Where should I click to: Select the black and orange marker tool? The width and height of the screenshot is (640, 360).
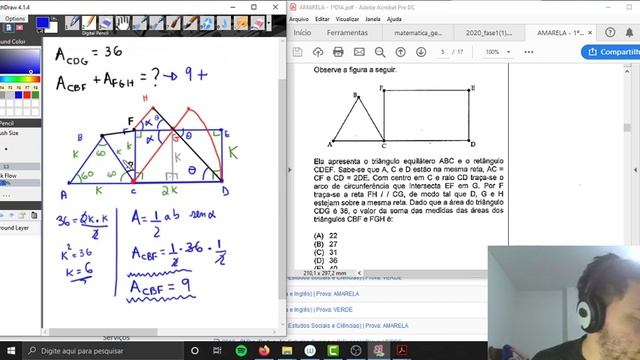[190, 23]
